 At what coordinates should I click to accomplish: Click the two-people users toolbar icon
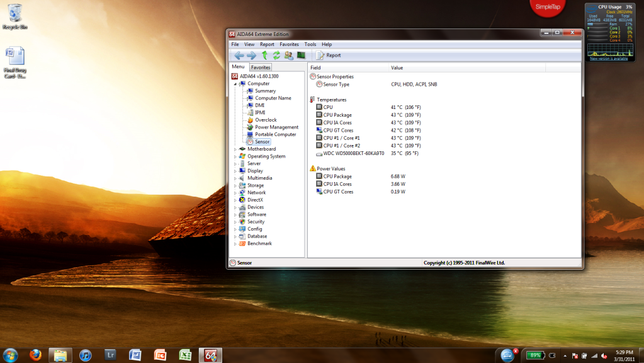coord(289,55)
